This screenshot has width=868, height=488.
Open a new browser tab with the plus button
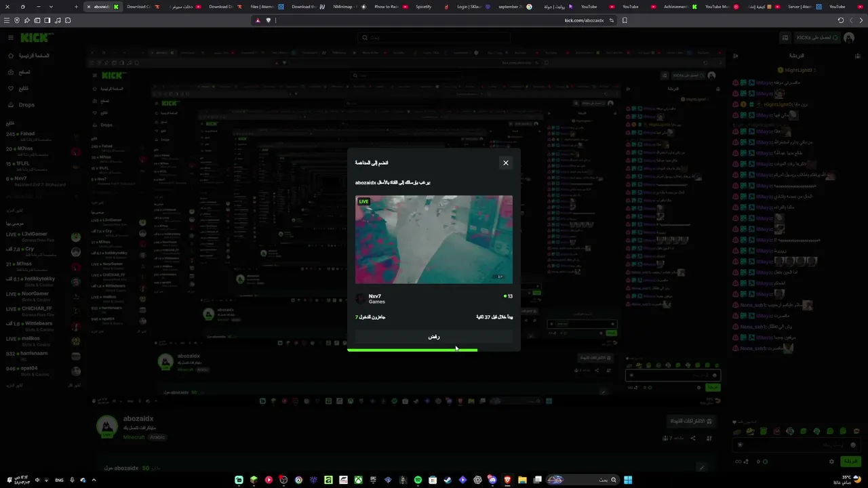point(77,7)
